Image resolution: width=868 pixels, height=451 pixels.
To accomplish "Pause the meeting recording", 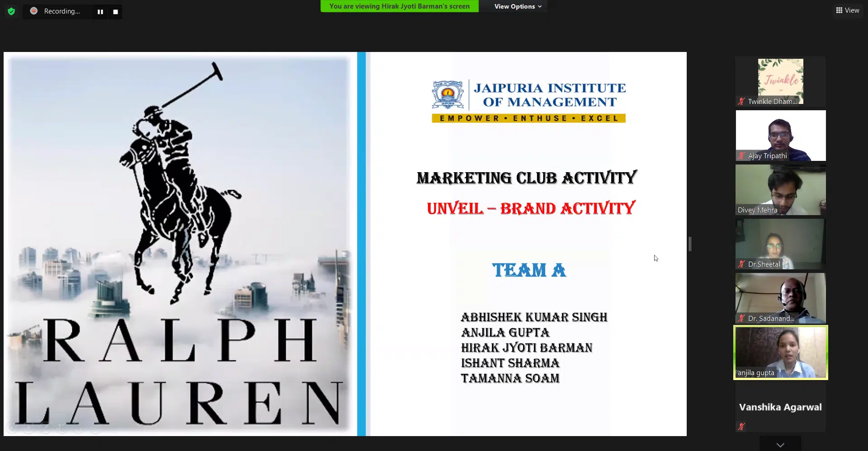I will point(100,12).
